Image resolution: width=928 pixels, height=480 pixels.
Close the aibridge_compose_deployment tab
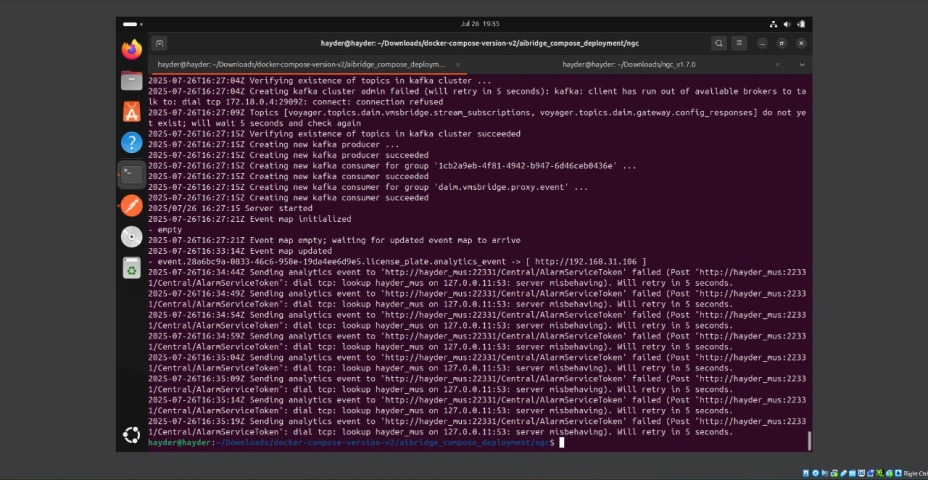point(457,64)
